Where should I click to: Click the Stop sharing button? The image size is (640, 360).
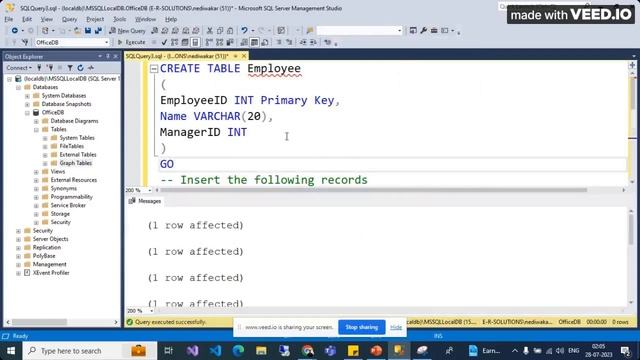point(362,327)
